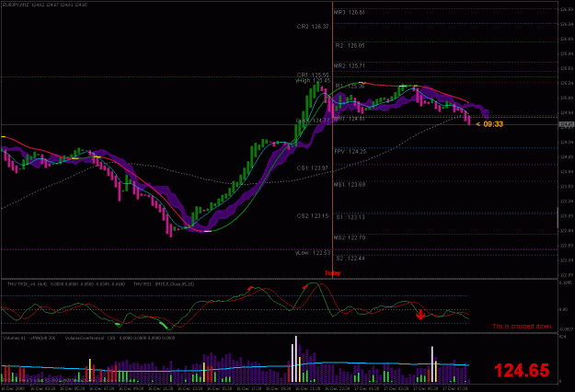
Task: Click the CR1 pivot label
Action: [313, 75]
